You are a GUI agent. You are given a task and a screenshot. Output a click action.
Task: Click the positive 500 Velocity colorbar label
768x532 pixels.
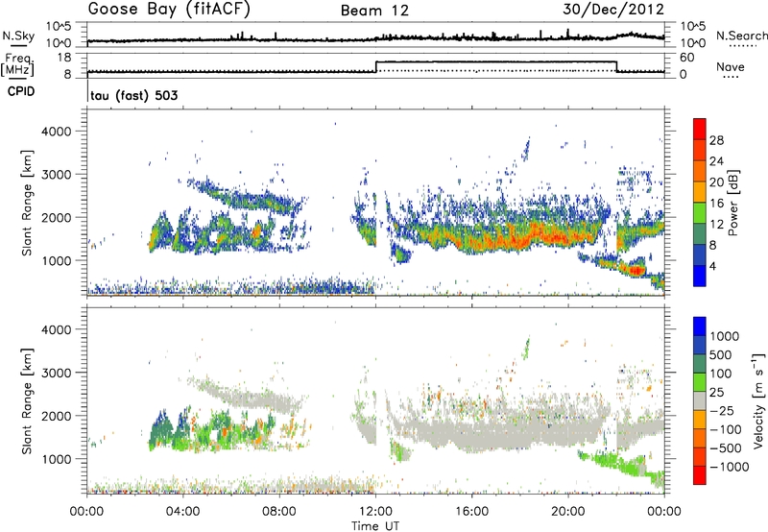coord(720,354)
